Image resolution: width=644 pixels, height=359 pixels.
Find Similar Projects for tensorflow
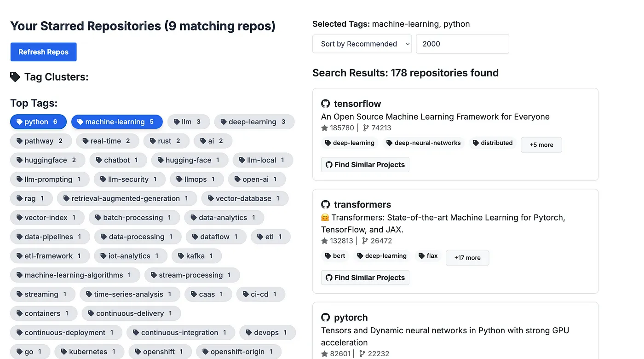365,165
